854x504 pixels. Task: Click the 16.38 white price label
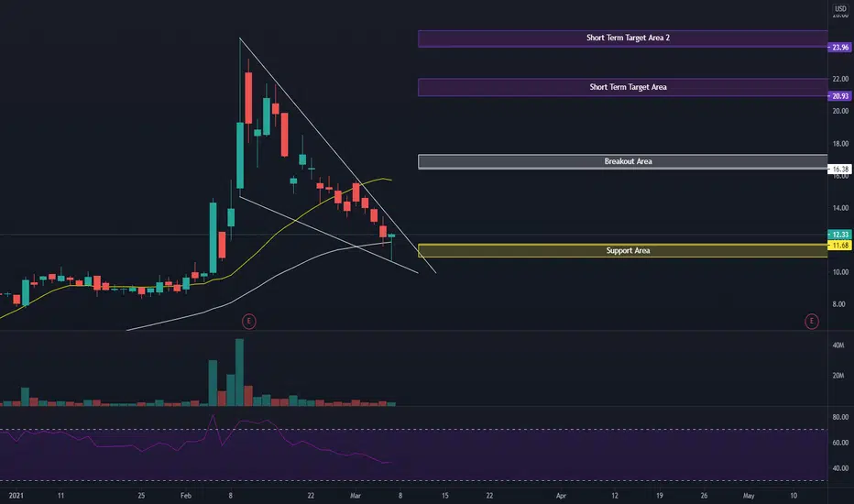point(839,170)
